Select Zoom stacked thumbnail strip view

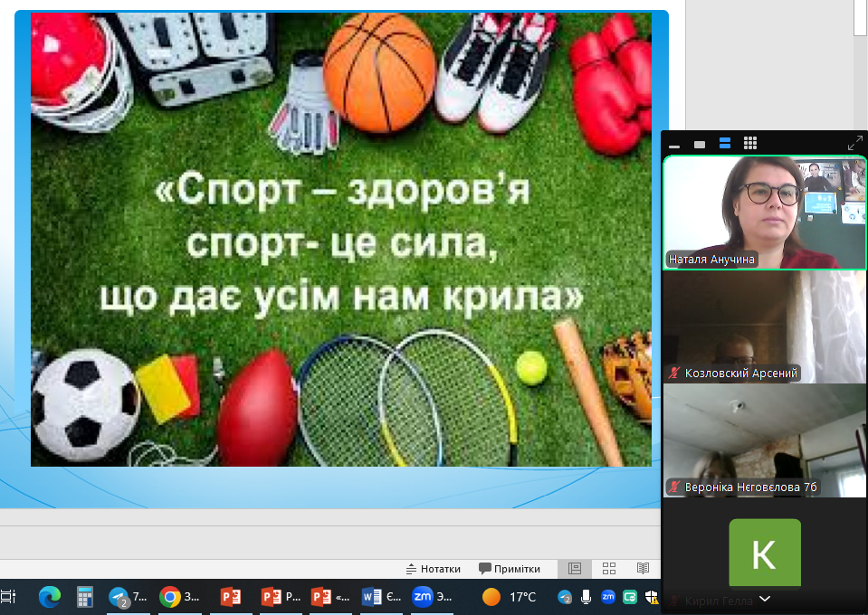click(x=725, y=144)
